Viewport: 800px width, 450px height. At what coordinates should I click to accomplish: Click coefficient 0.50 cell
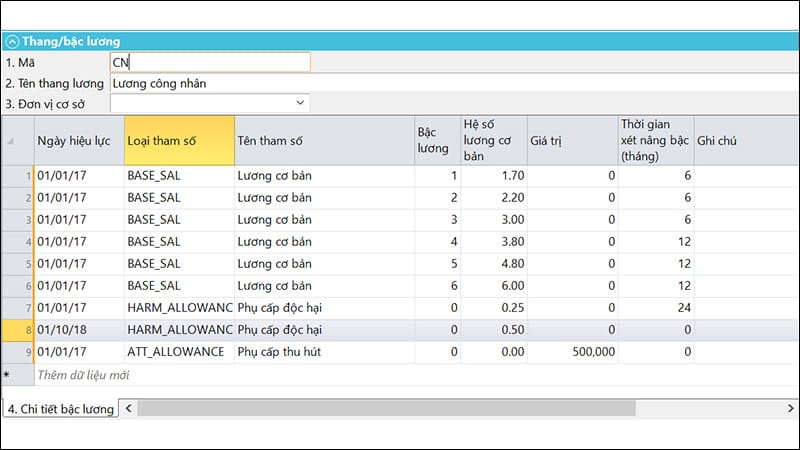tap(493, 330)
